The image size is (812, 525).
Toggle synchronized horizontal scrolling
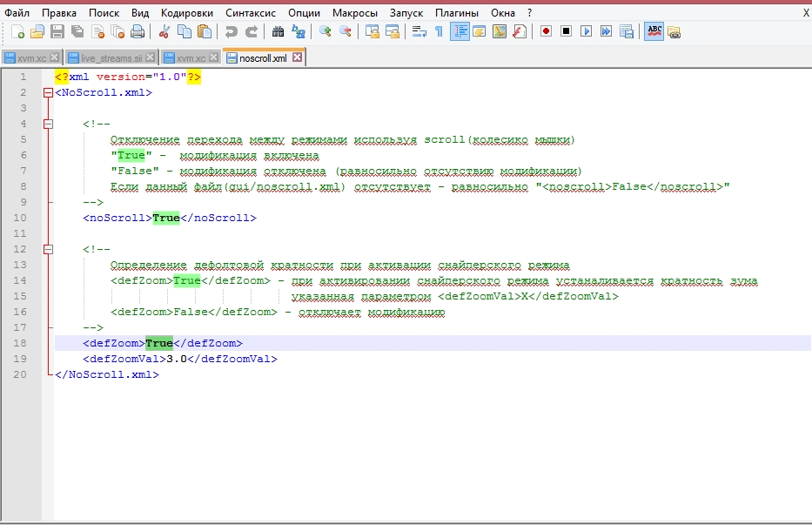[392, 32]
